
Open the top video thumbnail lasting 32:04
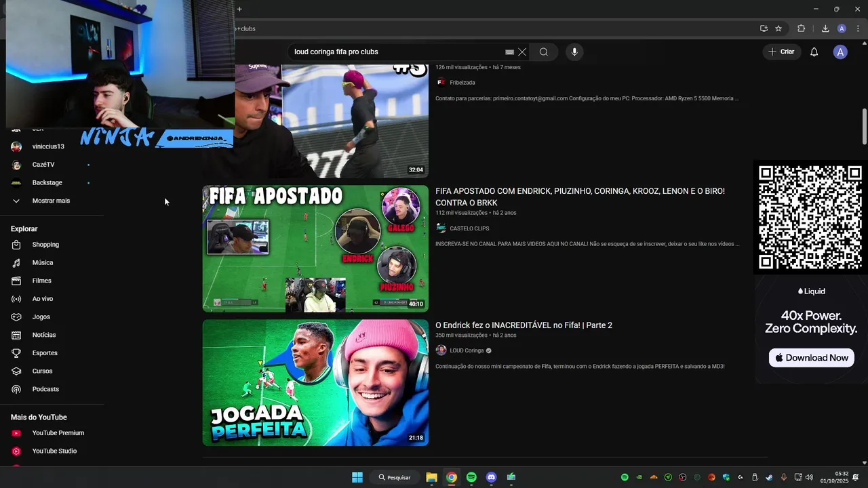pos(332,121)
